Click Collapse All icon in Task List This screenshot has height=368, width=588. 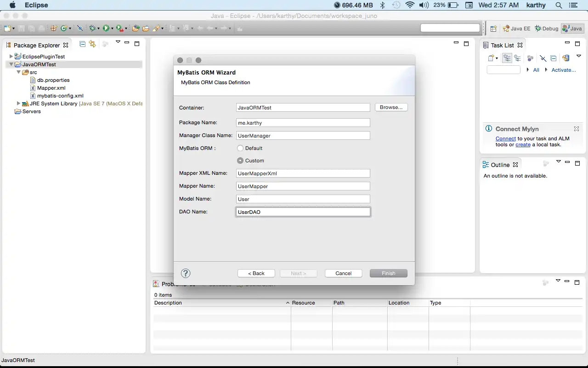[x=553, y=58]
